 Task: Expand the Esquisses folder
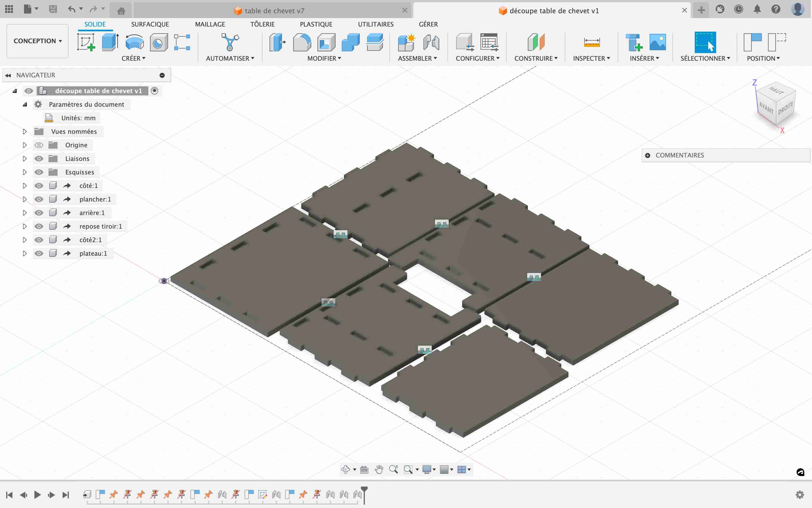(25, 172)
